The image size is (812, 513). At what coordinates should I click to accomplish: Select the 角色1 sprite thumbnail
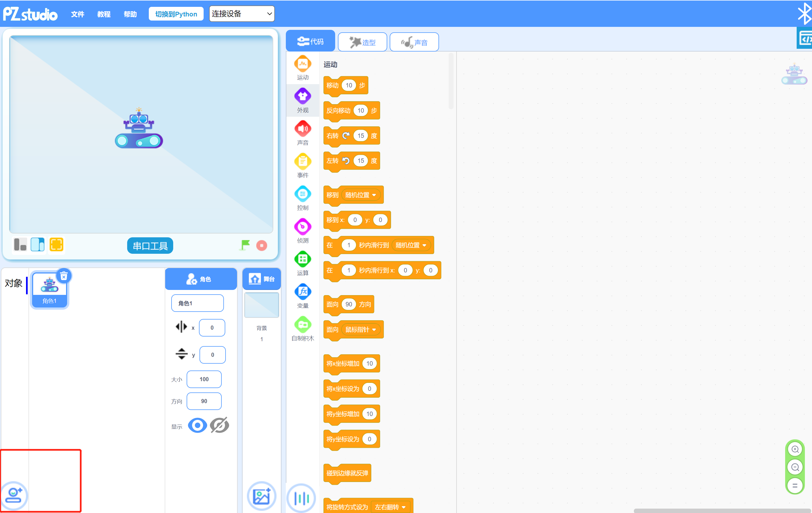[50, 290]
